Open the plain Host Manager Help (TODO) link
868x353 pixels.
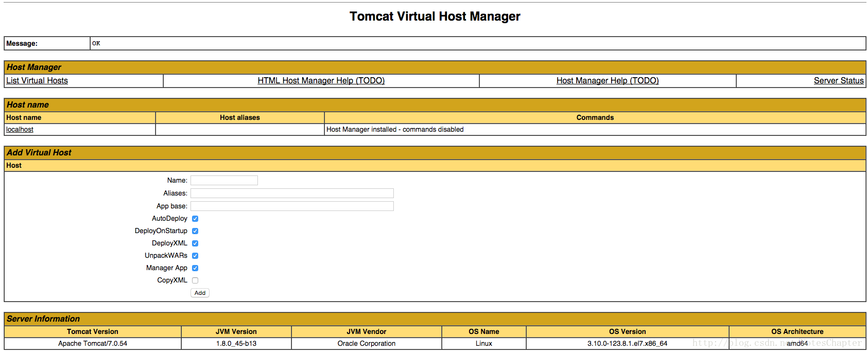tap(607, 81)
